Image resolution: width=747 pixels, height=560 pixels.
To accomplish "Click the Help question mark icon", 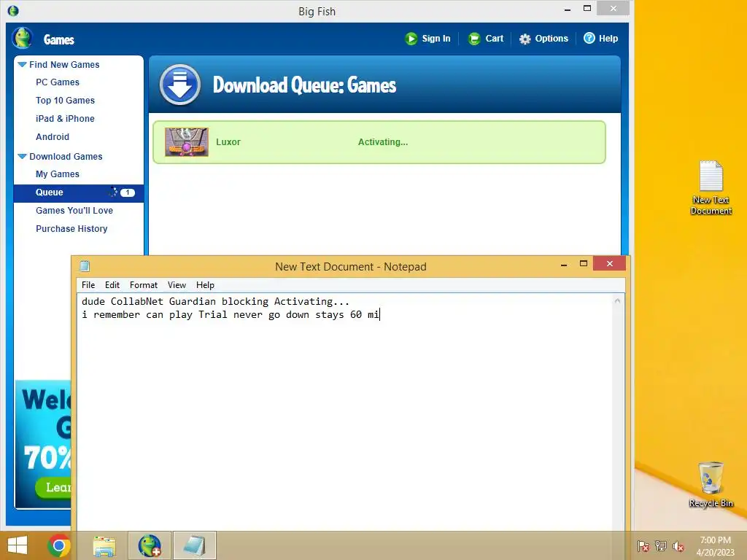I will pyautogui.click(x=589, y=38).
